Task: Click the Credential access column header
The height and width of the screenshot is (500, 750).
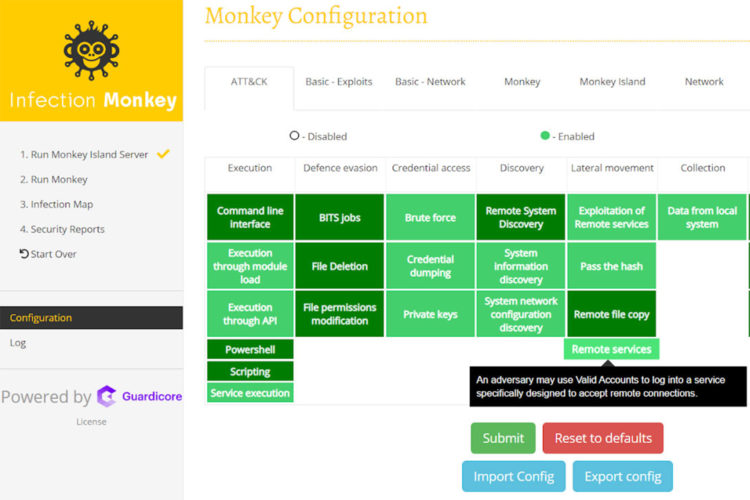Action: coord(431,168)
